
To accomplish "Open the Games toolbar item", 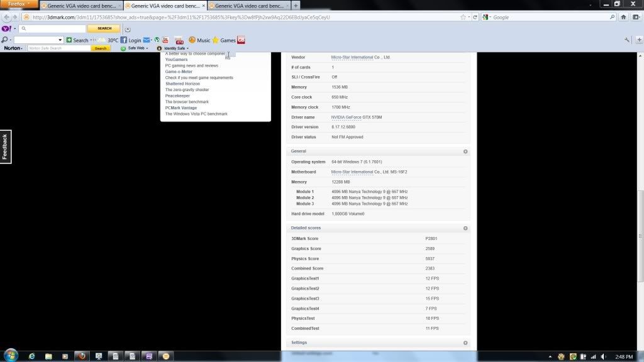I will [x=224, y=40].
